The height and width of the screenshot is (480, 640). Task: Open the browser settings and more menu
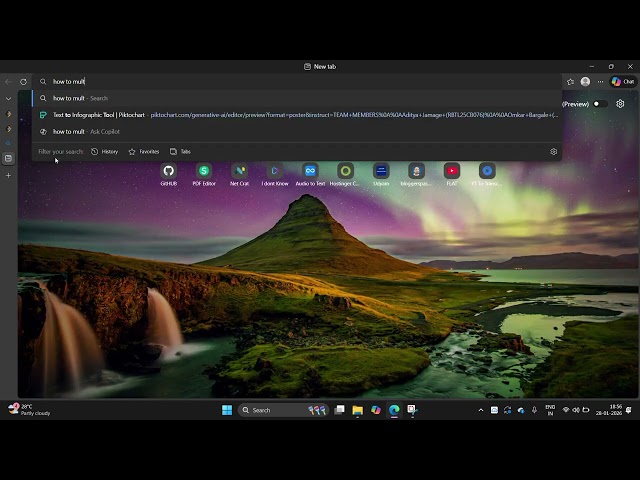(x=600, y=82)
